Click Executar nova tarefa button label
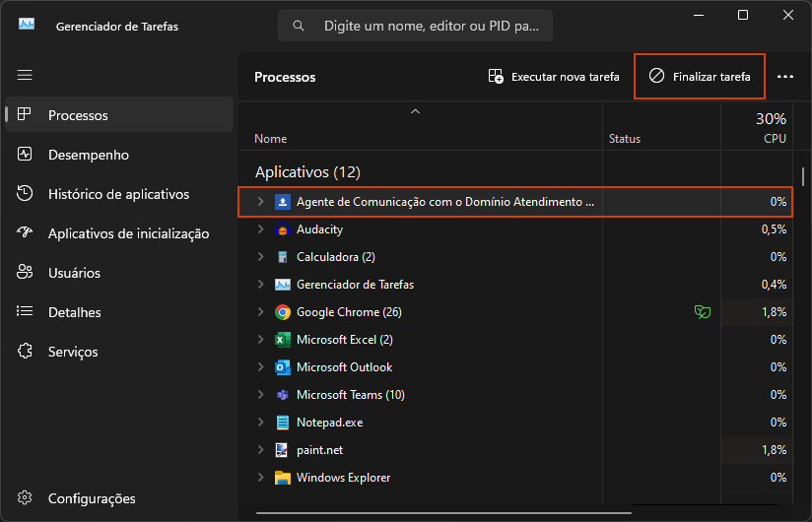812x522 pixels. [565, 77]
